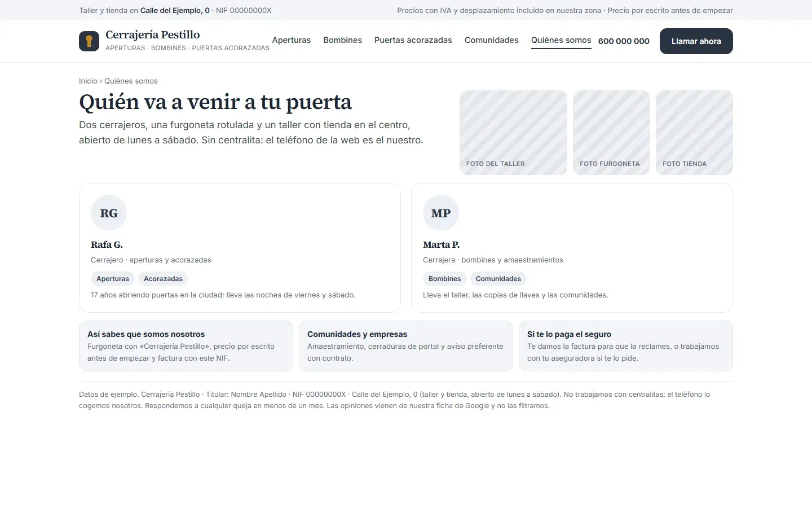The height and width of the screenshot is (508, 812).
Task: Click the phone number 600 000 000
Action: tap(624, 41)
